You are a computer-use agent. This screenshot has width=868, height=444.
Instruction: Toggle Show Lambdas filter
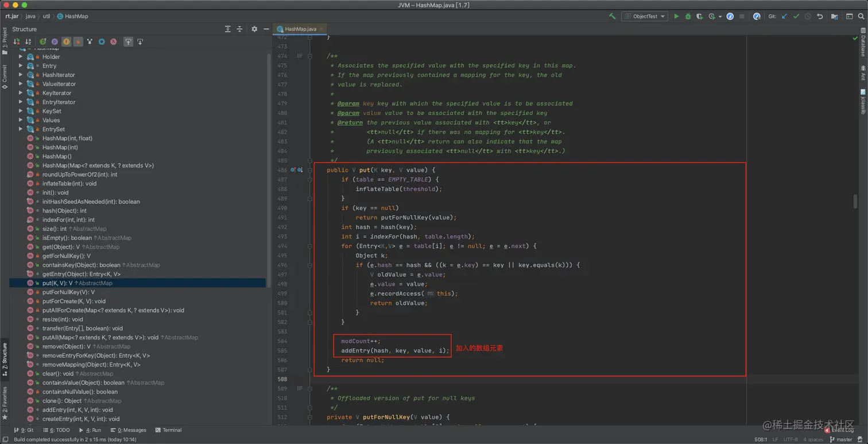(x=114, y=41)
